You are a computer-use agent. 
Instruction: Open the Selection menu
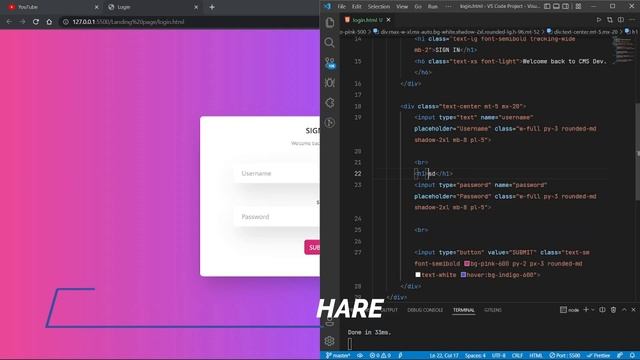pos(379,7)
